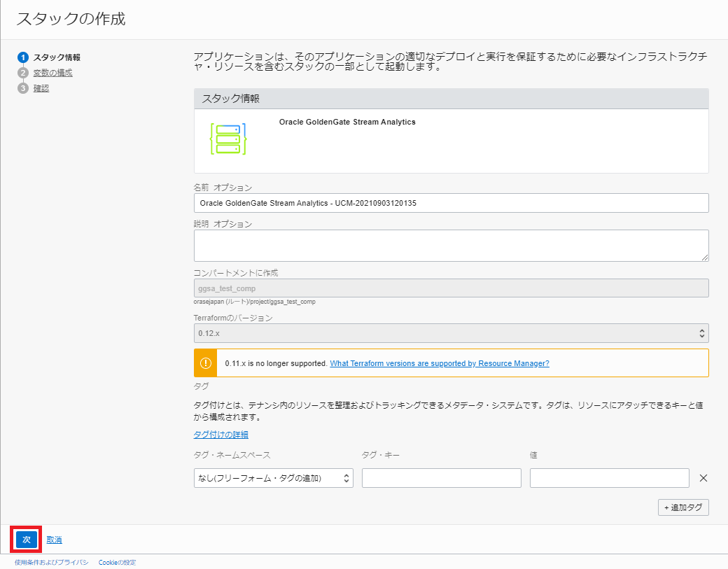Focus the 説明 description text area
The height and width of the screenshot is (569, 728).
coord(451,246)
